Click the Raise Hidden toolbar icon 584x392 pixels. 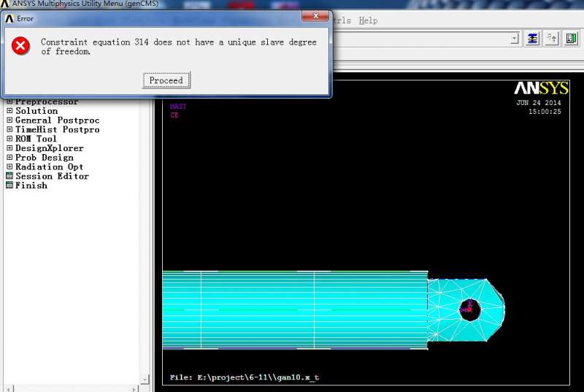click(x=533, y=39)
